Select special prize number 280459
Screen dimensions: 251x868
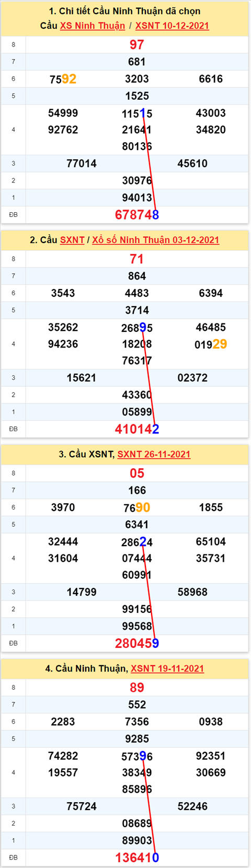(137, 643)
